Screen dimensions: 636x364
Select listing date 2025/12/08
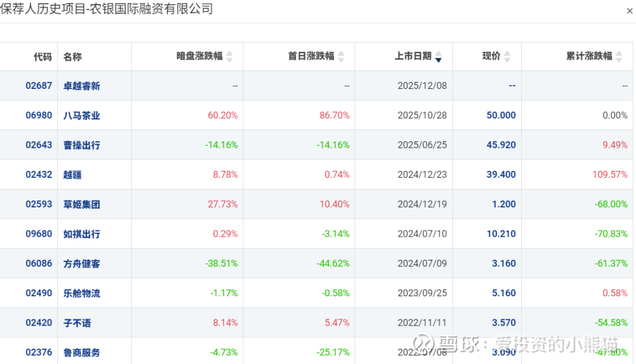point(422,85)
